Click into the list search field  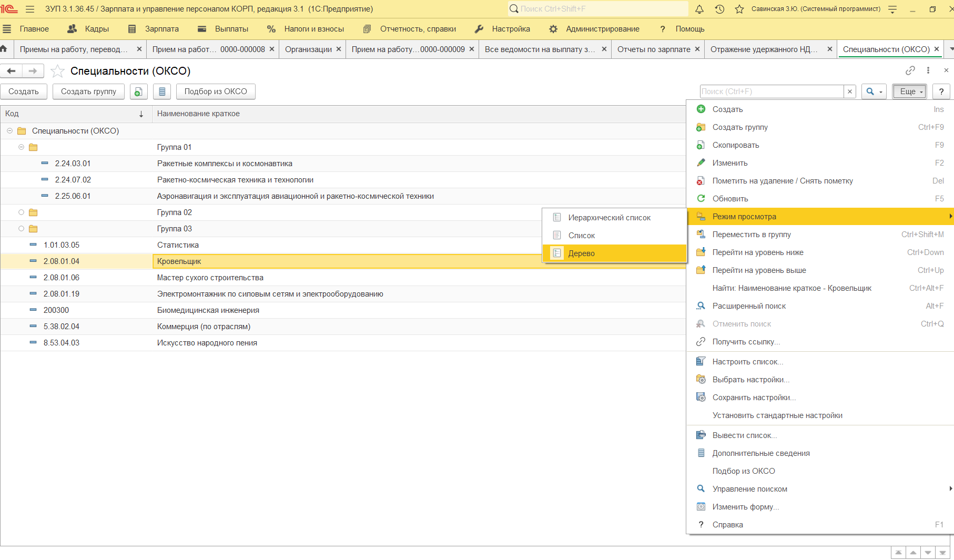click(x=771, y=91)
